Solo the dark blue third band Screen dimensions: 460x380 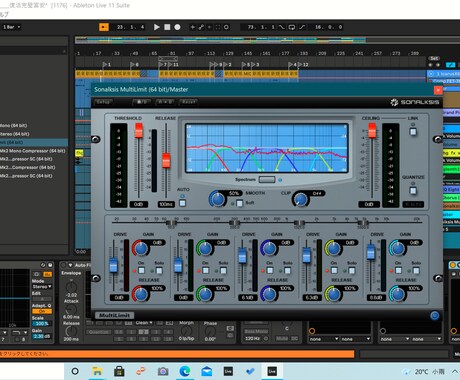pyautogui.click(x=288, y=270)
